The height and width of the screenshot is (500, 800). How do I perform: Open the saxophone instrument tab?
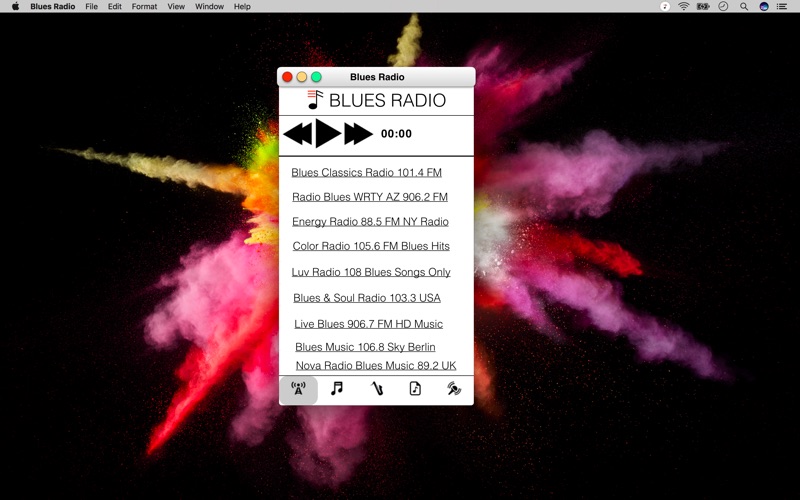pos(377,389)
